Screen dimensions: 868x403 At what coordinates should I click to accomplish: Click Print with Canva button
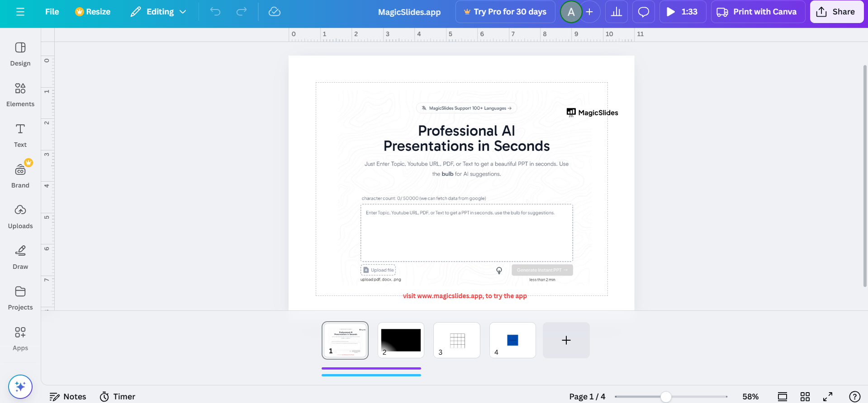pos(758,12)
